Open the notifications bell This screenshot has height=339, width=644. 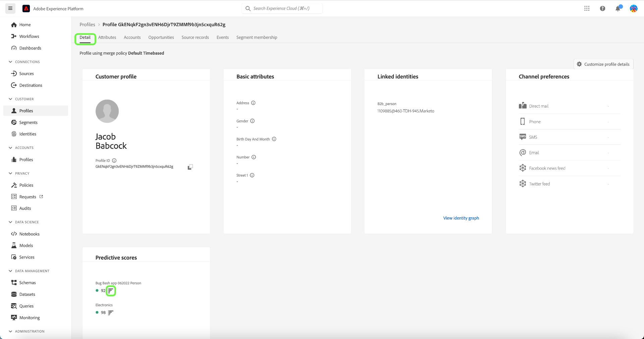pyautogui.click(x=618, y=9)
